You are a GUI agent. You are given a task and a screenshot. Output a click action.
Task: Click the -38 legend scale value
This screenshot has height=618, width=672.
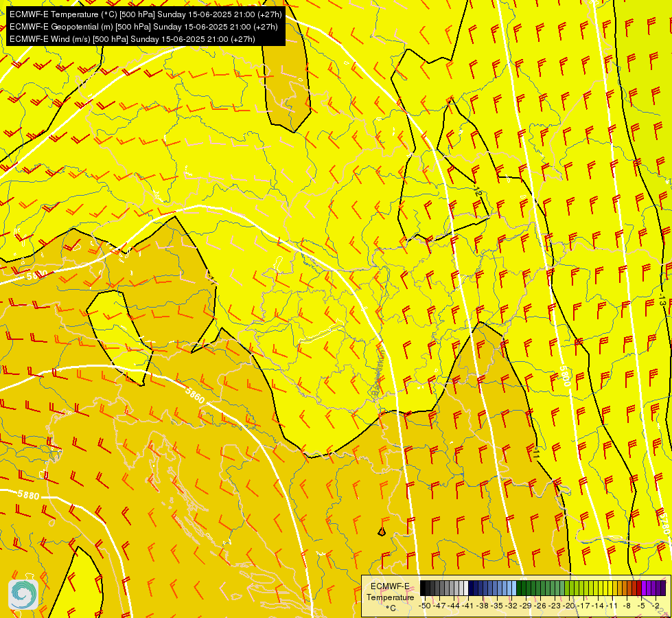click(x=482, y=606)
